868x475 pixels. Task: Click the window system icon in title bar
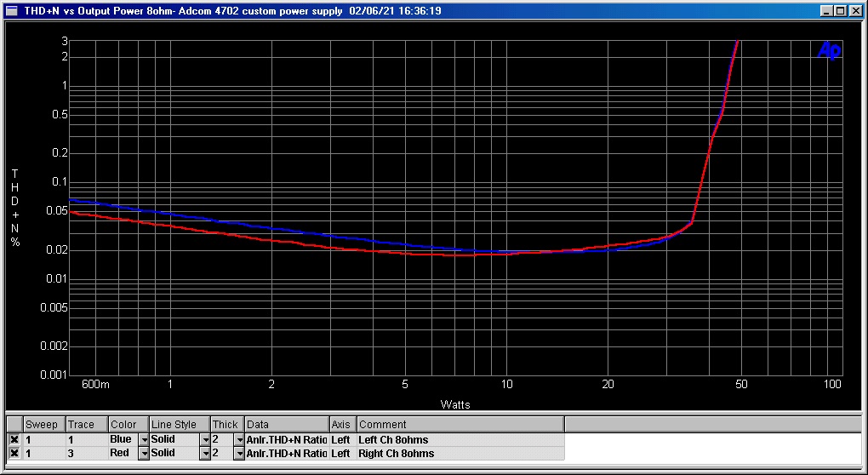coord(13,10)
